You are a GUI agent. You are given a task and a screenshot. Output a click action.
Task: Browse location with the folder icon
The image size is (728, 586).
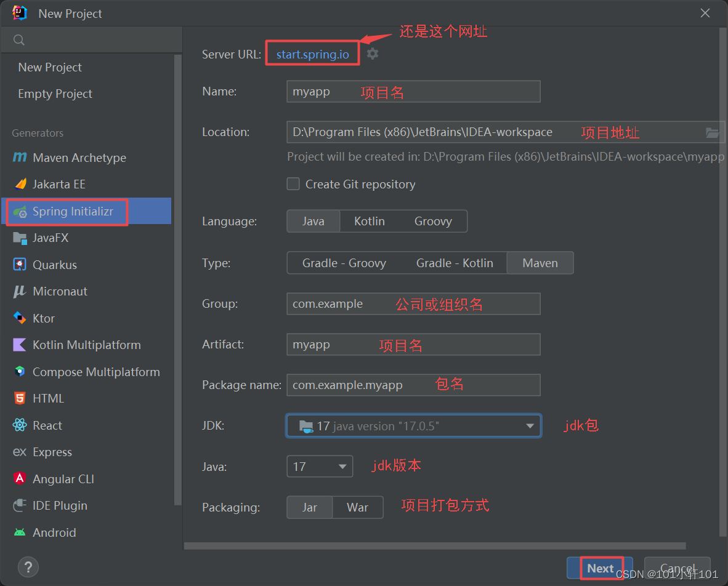(712, 133)
